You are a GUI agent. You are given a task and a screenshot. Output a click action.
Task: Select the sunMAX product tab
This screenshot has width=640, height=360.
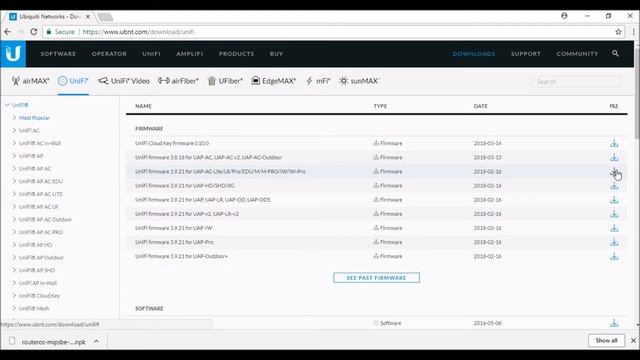[x=359, y=81]
